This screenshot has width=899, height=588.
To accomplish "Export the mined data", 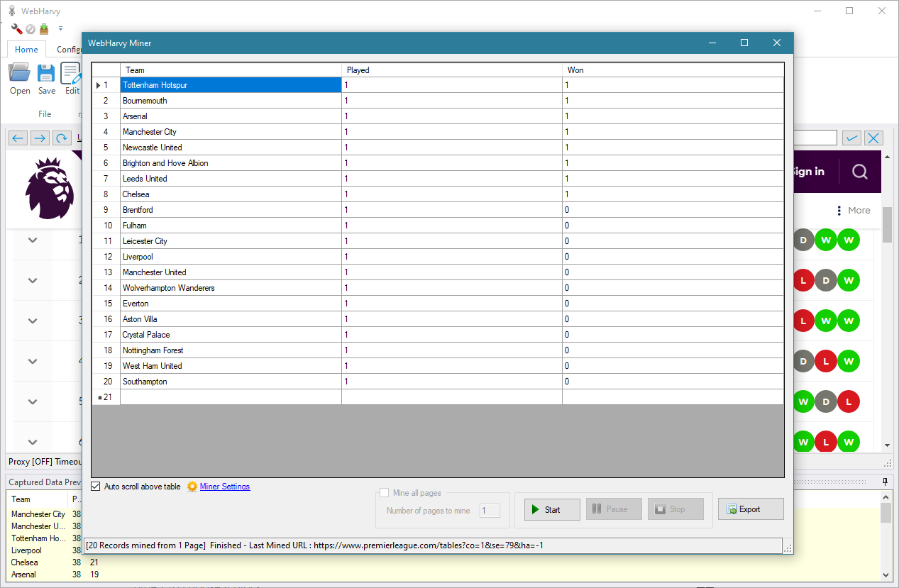I will pos(750,509).
